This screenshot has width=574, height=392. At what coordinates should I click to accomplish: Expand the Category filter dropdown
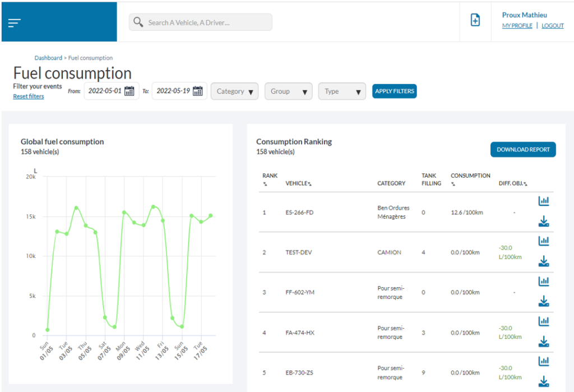coord(234,91)
